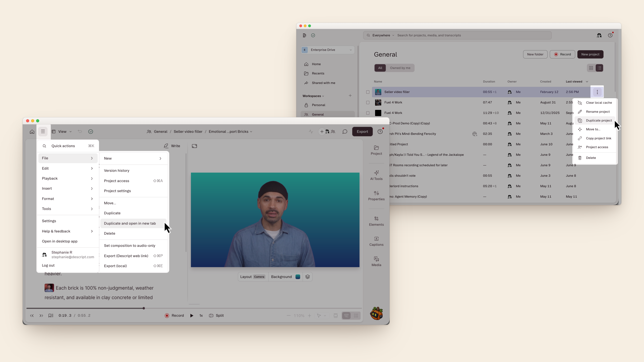Click the search projects input field
Screen dimensions: 644x362
coord(457,35)
